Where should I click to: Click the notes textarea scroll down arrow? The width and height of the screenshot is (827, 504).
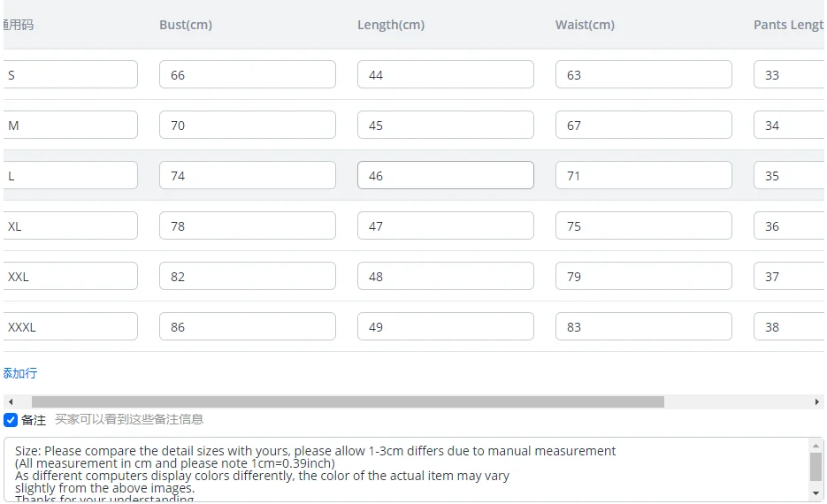[816, 493]
